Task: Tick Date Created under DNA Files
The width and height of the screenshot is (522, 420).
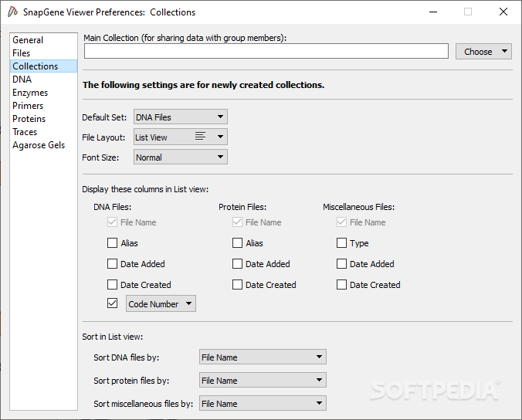Action: click(112, 285)
